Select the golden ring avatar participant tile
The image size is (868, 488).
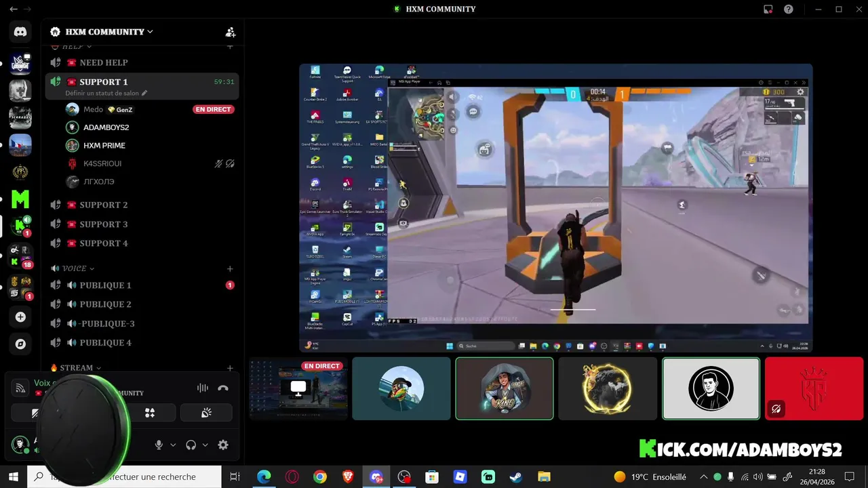click(608, 389)
